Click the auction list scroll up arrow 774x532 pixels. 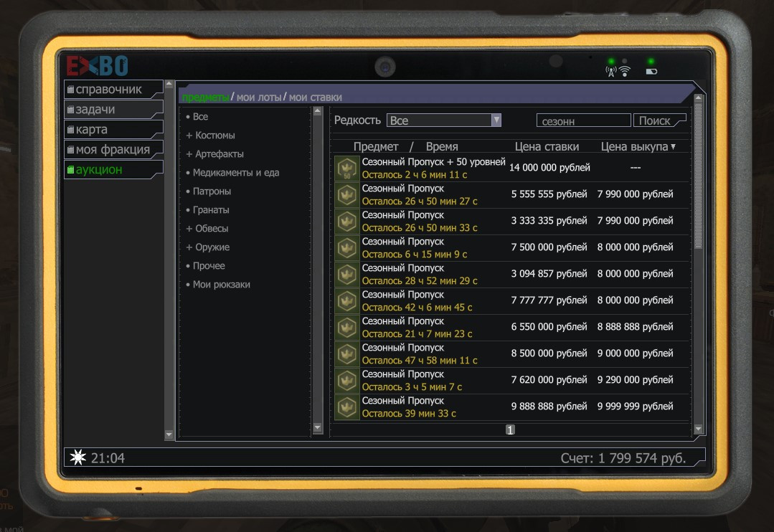pos(698,98)
